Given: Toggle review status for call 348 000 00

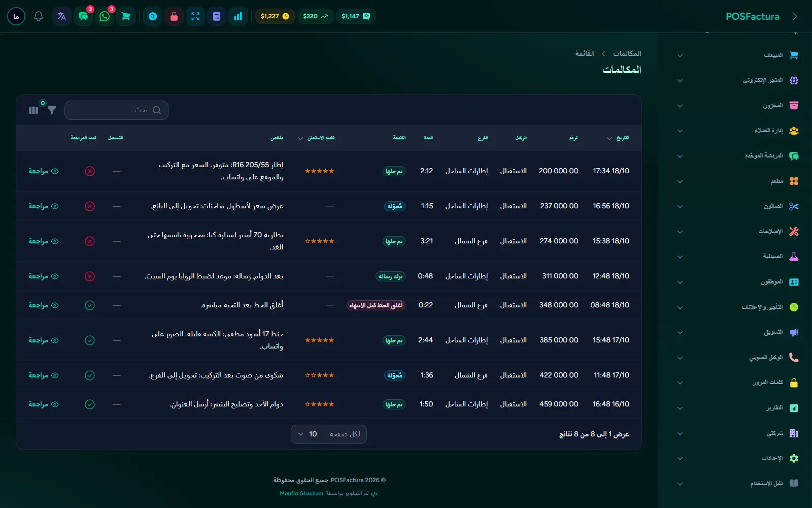Looking at the screenshot, I should coord(90,305).
